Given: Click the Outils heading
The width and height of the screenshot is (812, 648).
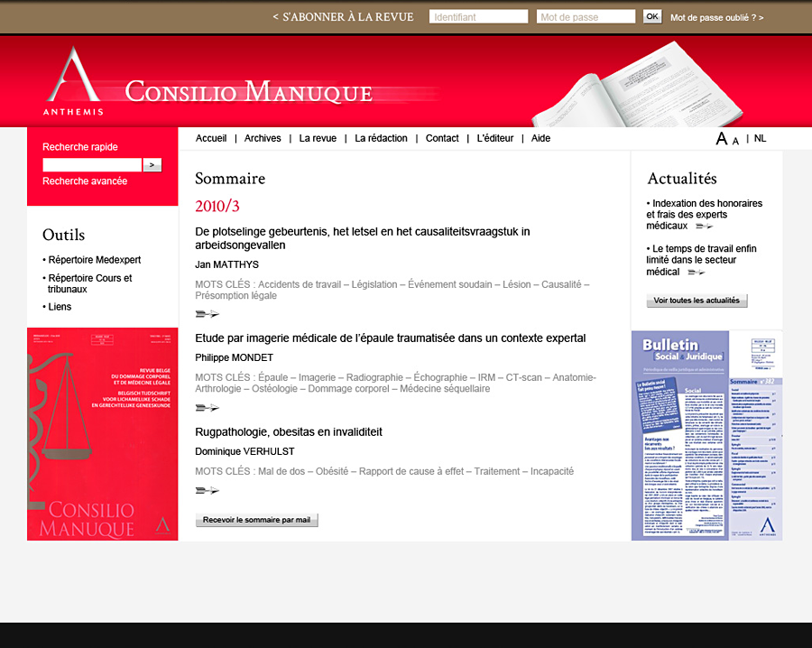Looking at the screenshot, I should click(x=63, y=236).
